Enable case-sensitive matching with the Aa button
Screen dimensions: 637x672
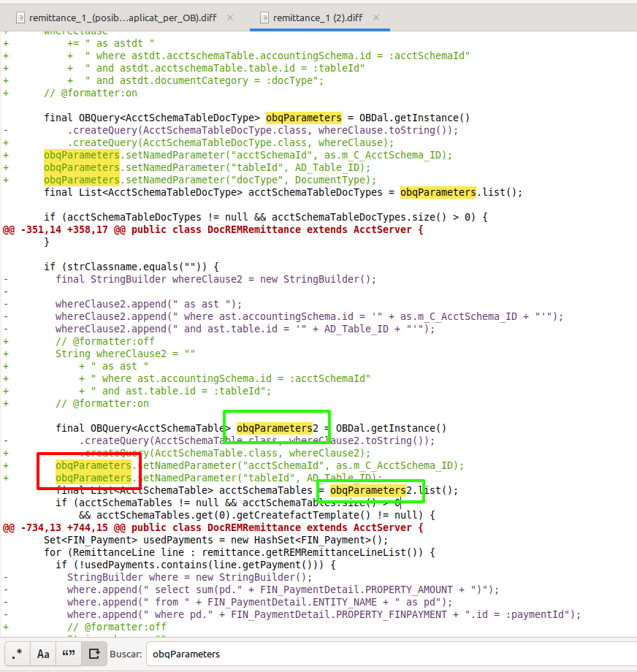(43, 654)
